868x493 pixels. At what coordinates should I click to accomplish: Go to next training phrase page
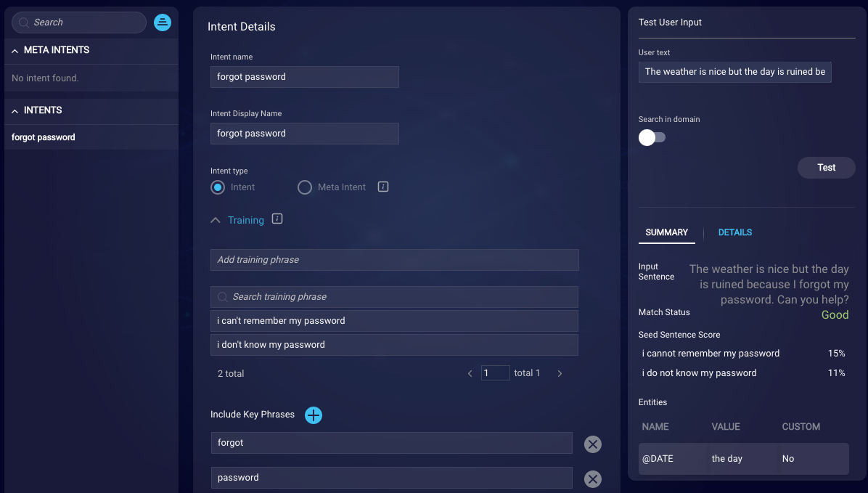(560, 374)
